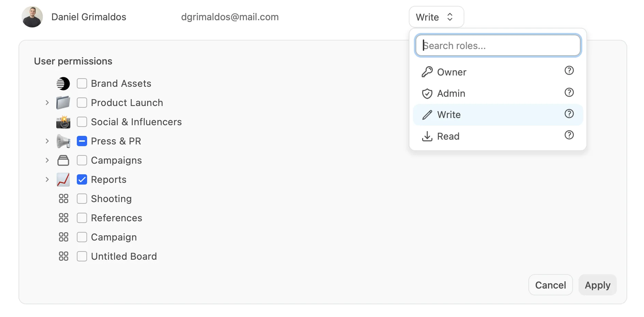This screenshot has height=317, width=644.
Task: Toggle the partially selected Press & PR checkbox
Action: 82,141
